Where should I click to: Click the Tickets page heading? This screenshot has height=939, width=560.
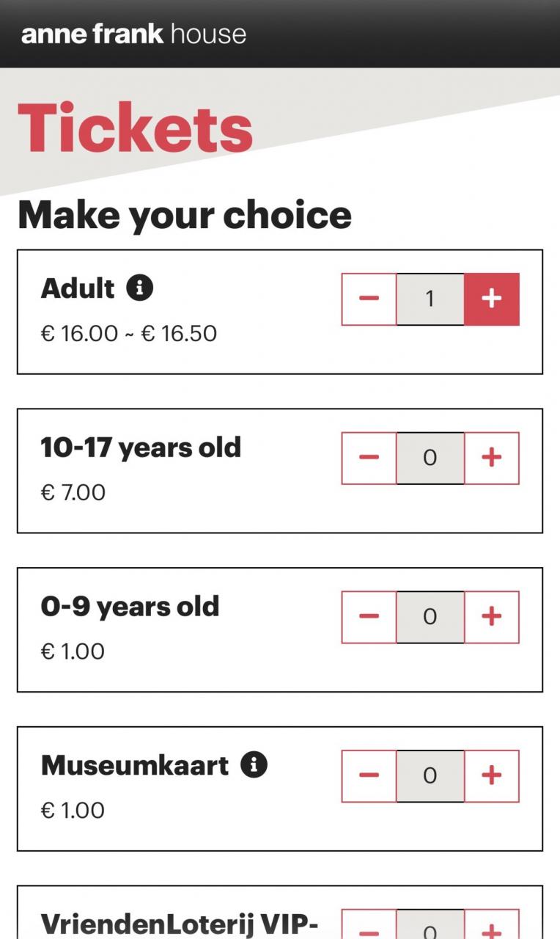point(136,128)
